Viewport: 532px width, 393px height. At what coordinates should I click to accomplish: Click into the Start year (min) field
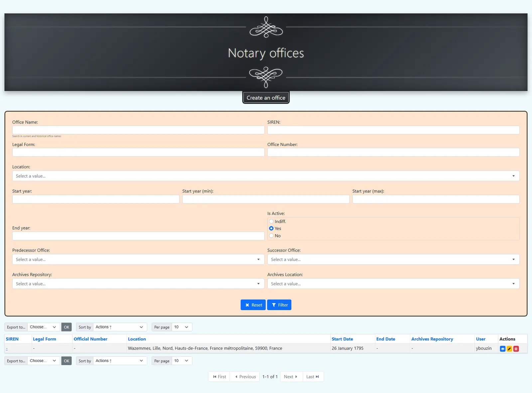point(266,199)
